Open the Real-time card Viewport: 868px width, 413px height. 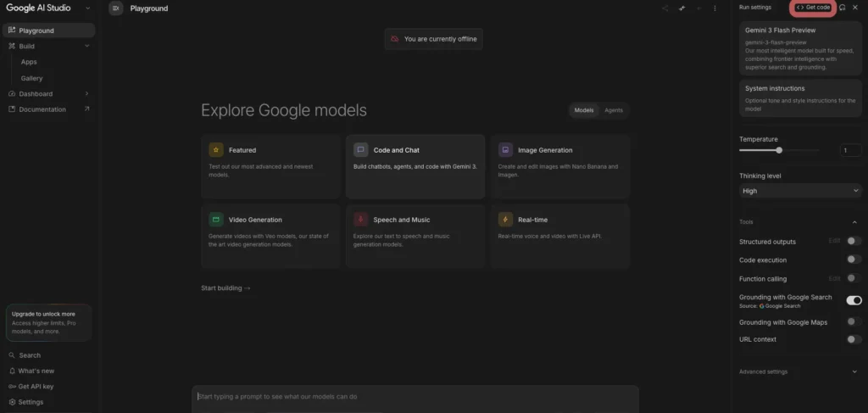pos(559,236)
